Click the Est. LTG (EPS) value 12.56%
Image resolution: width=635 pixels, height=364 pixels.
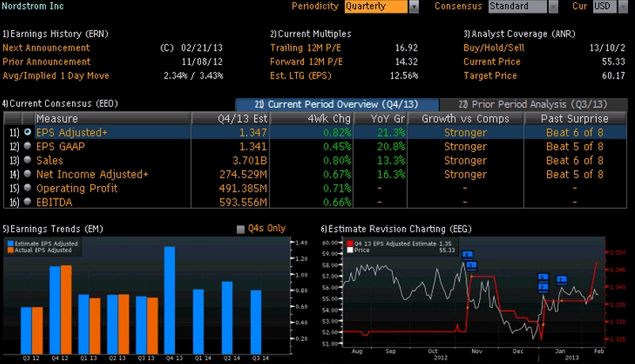(404, 76)
